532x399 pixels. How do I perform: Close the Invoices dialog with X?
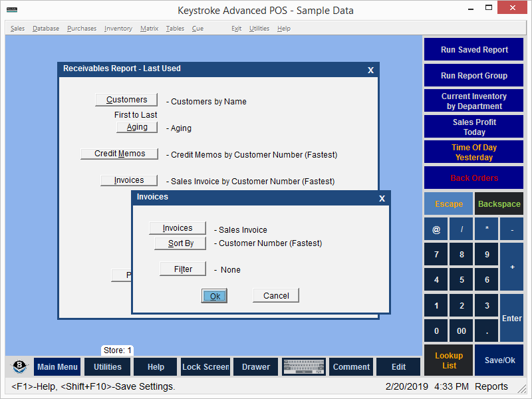click(x=382, y=198)
